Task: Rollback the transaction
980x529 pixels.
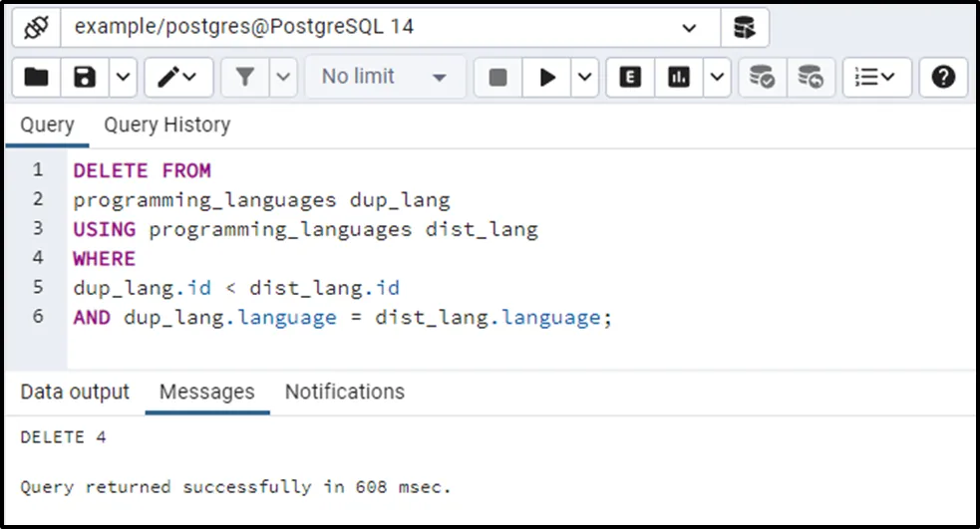Action: [812, 77]
